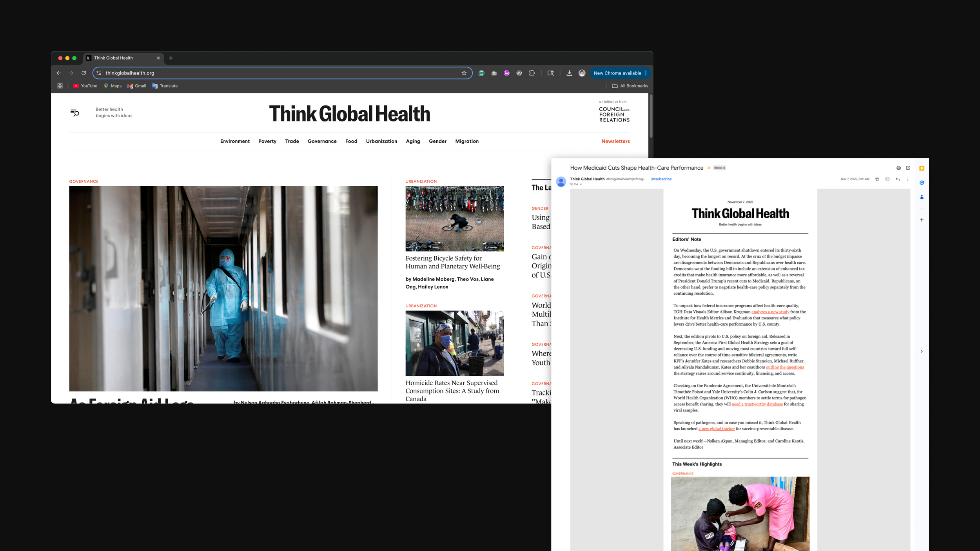980x551 pixels.
Task: Open Contacts side panel icon
Action: pyautogui.click(x=922, y=197)
